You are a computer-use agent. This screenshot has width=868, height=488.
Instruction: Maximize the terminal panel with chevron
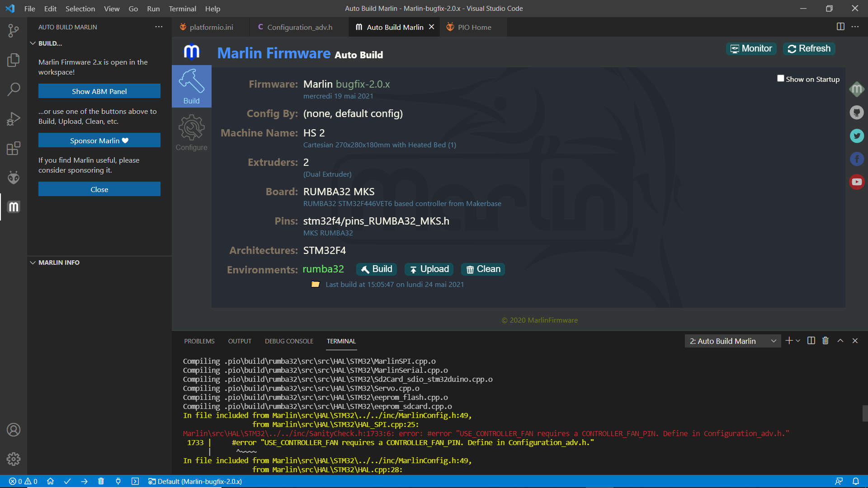pyautogui.click(x=840, y=341)
